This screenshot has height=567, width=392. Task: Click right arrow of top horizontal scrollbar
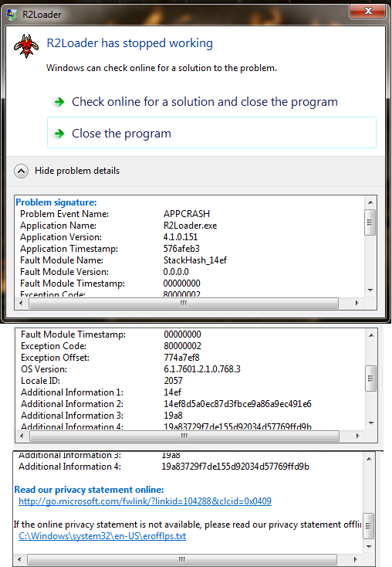pos(357,303)
